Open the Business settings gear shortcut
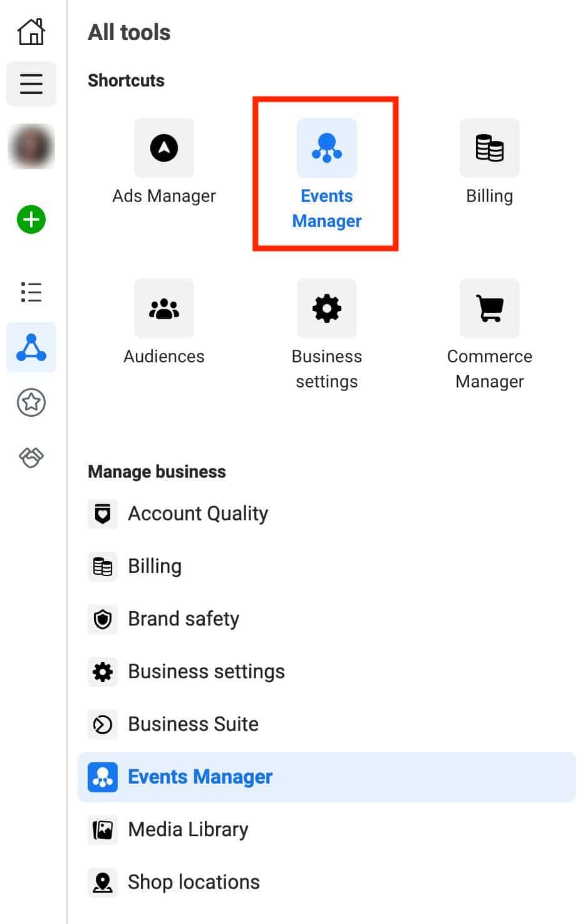 [326, 308]
